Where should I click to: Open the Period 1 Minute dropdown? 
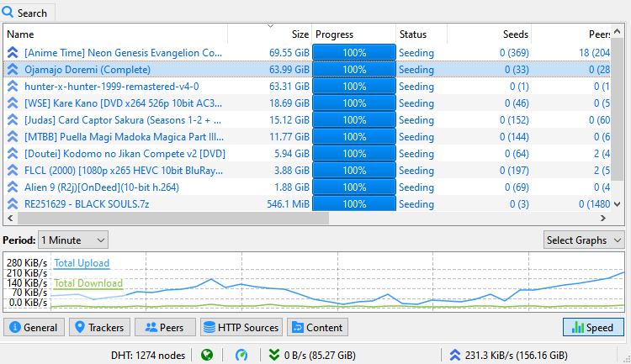point(73,240)
